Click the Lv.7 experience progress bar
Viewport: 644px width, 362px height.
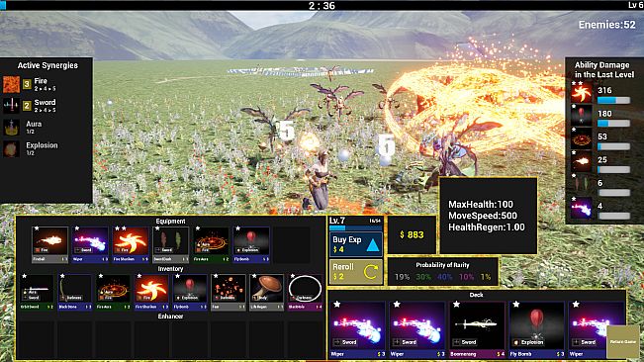tap(356, 227)
